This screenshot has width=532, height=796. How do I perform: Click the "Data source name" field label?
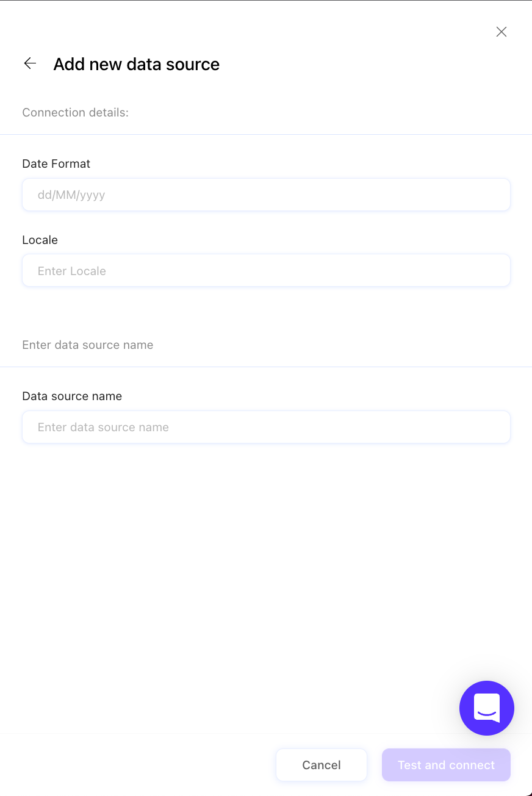[x=72, y=396]
